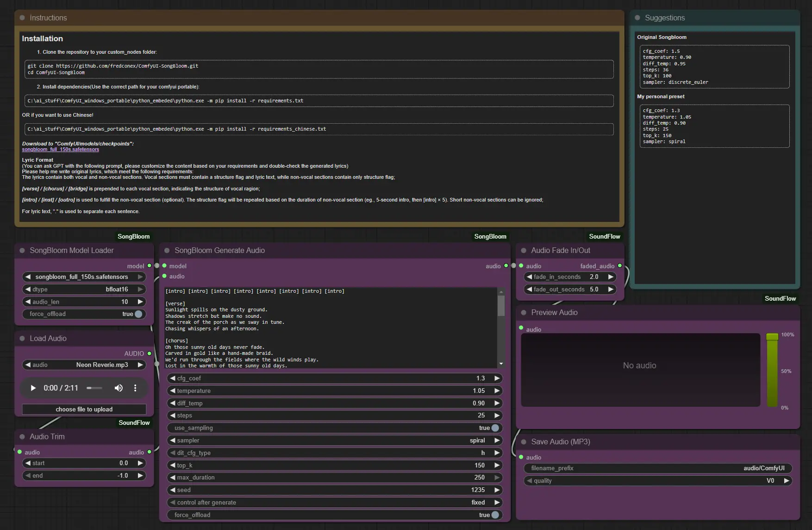Click the audio player seek slider
Viewport: 812px width, 530px height.
click(94, 388)
